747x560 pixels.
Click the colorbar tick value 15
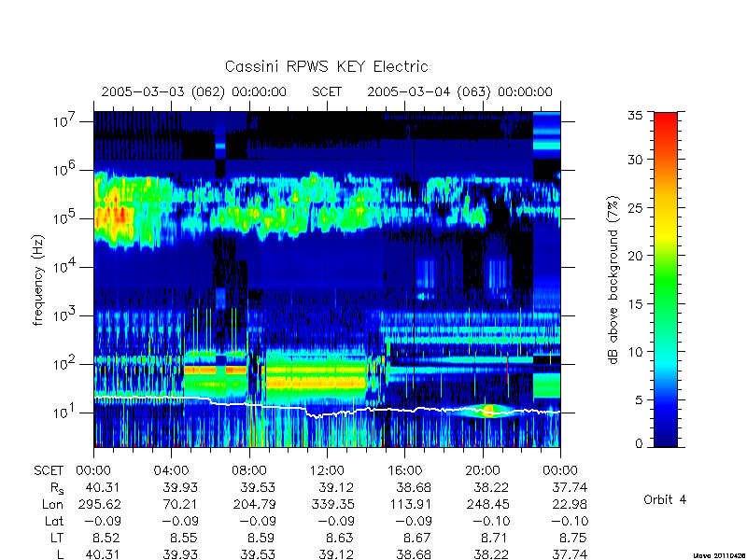[x=635, y=303]
